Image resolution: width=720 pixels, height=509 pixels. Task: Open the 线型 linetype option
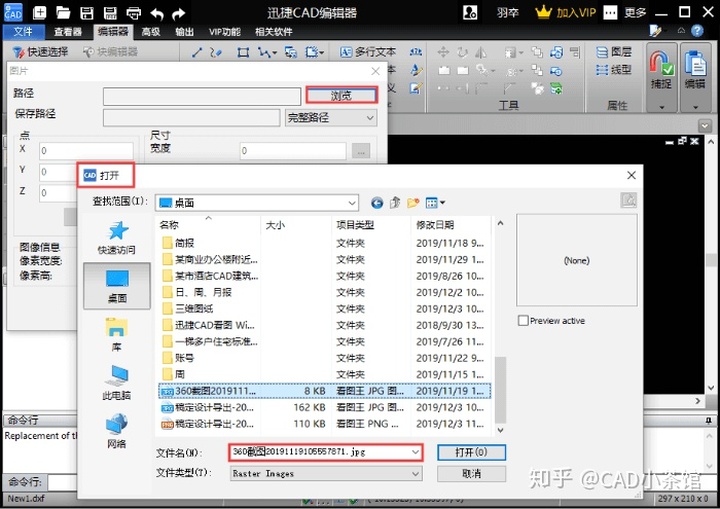[614, 70]
